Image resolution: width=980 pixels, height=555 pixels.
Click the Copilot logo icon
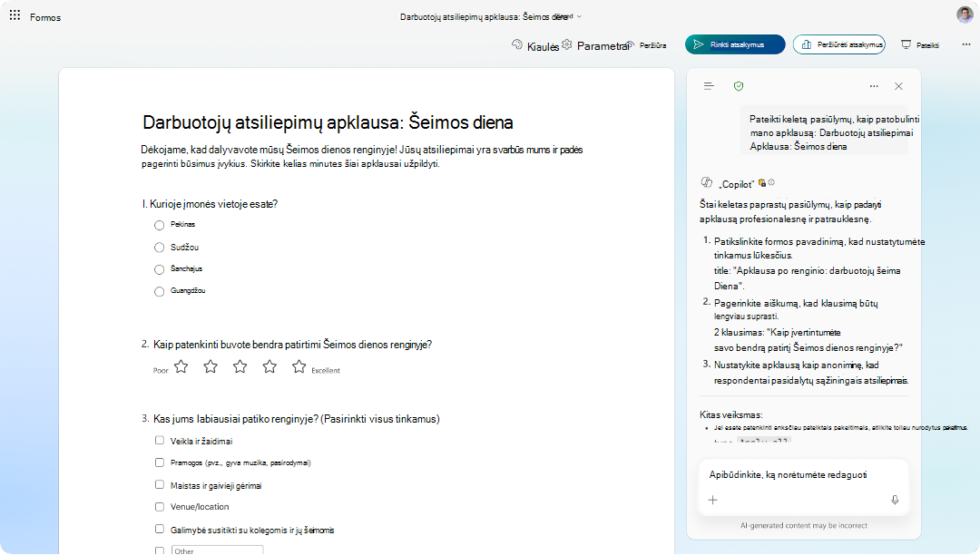tap(707, 182)
